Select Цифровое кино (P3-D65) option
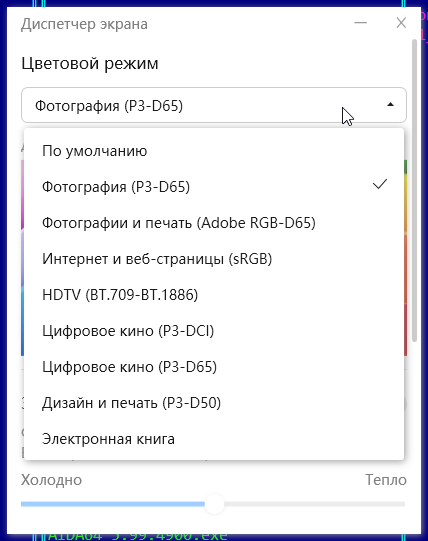428x541 pixels. point(214,366)
